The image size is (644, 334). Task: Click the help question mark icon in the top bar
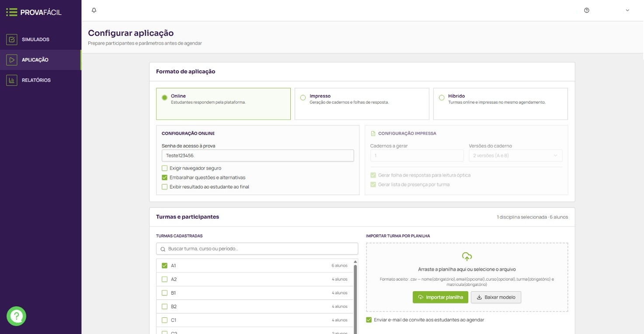[x=587, y=10]
